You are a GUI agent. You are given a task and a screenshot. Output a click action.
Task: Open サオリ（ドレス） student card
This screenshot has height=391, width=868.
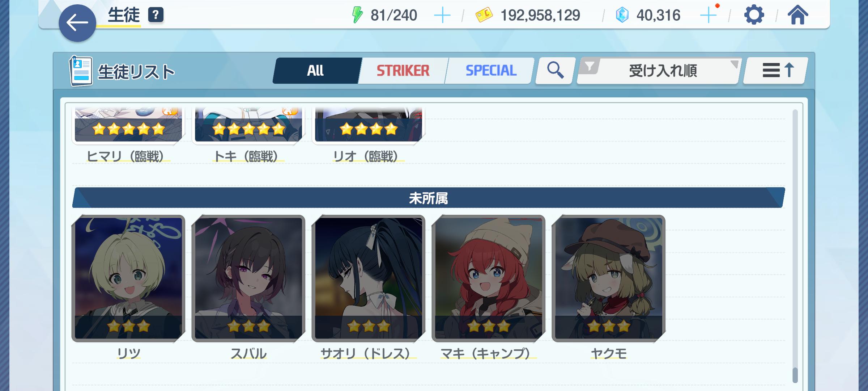click(x=369, y=278)
